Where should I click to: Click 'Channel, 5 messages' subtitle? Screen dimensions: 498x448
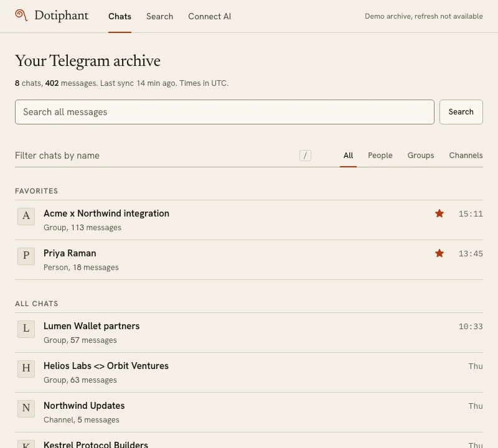click(x=82, y=420)
